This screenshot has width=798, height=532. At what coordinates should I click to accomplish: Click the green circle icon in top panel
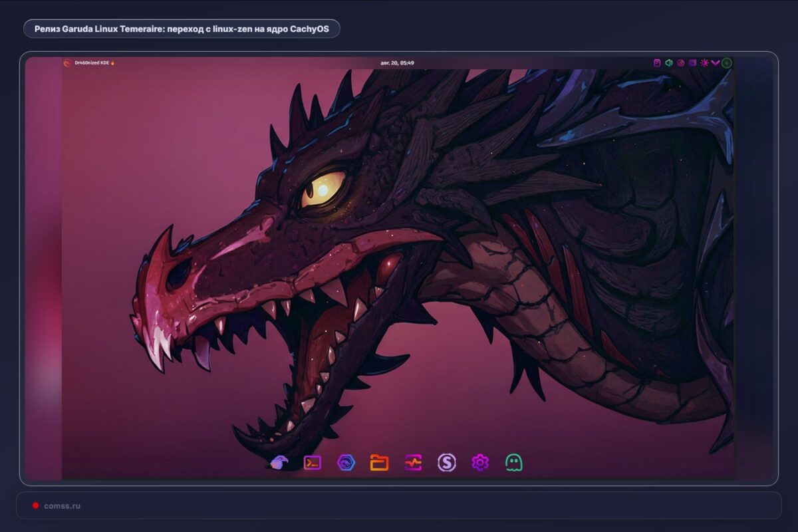click(727, 63)
